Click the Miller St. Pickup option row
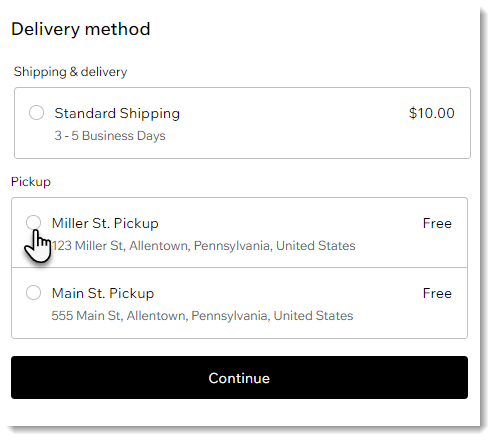 (239, 232)
